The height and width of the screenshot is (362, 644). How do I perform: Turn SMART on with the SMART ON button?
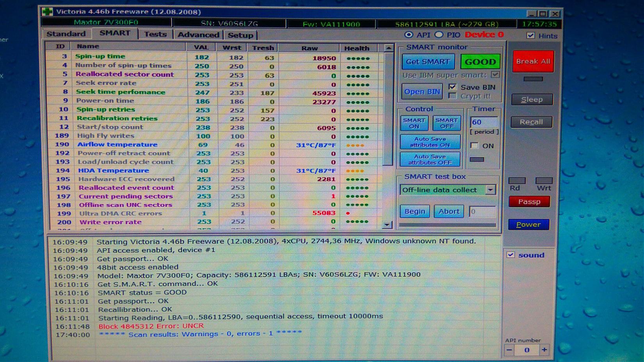414,123
